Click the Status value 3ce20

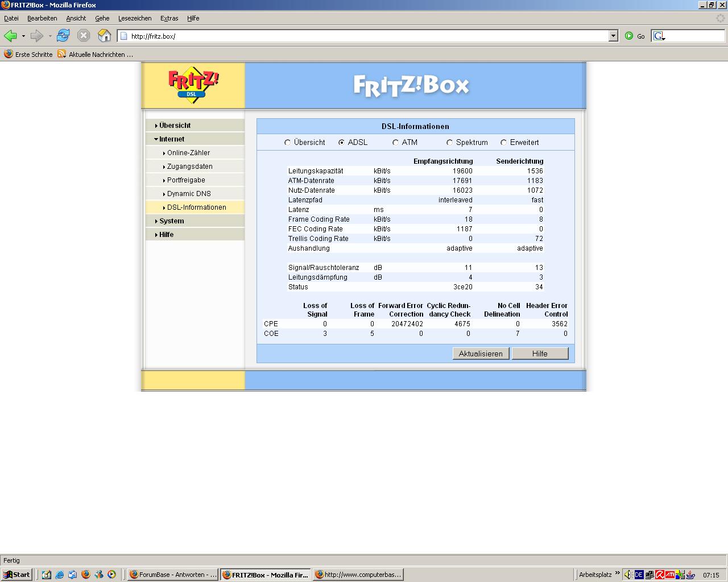click(462, 287)
